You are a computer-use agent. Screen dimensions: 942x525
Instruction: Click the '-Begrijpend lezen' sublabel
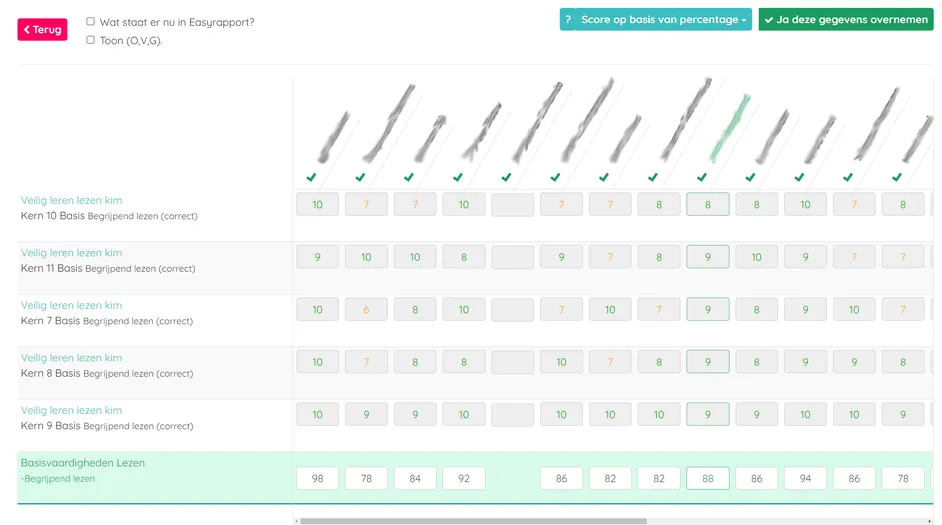[58, 479]
